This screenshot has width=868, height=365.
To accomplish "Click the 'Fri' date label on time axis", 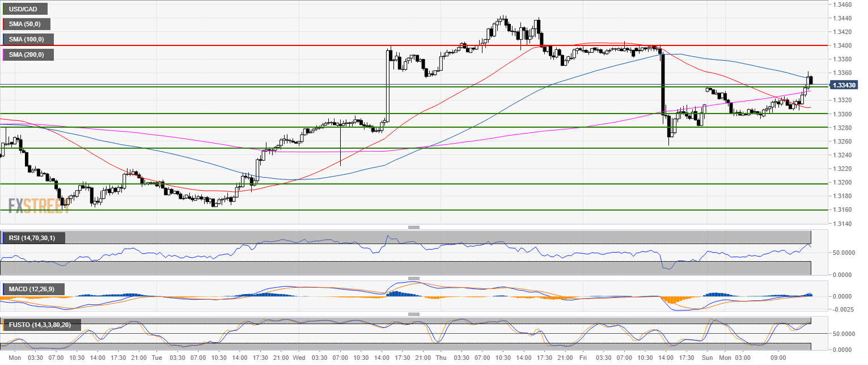I will 583,358.
